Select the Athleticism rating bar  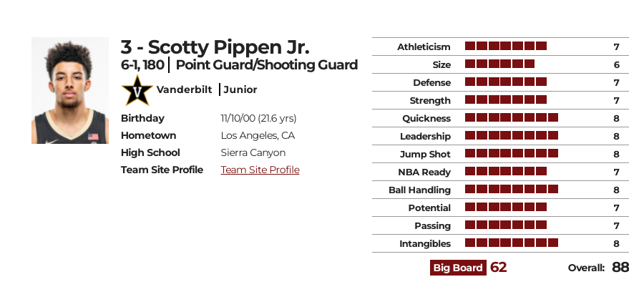[506, 46]
